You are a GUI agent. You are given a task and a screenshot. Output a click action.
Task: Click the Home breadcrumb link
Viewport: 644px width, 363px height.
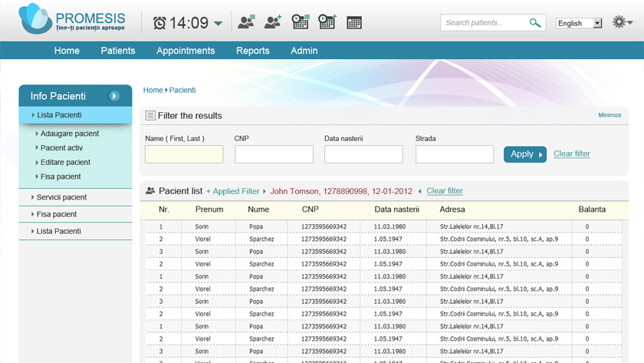click(x=153, y=90)
